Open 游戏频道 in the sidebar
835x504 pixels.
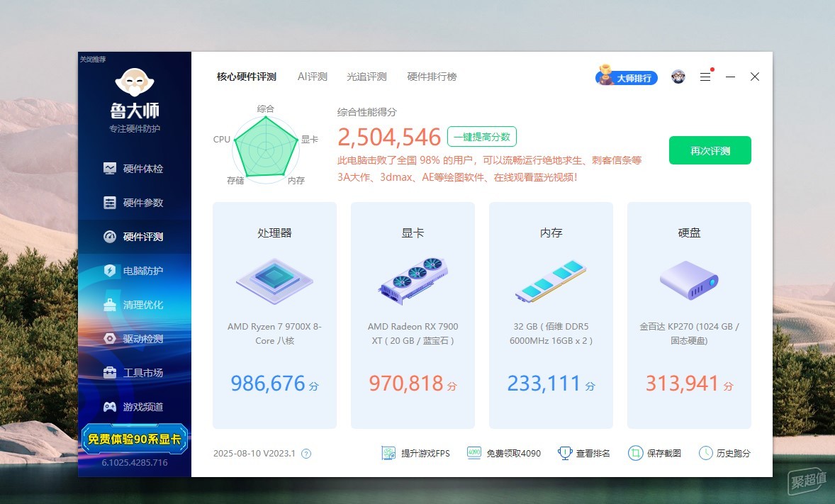point(134,407)
